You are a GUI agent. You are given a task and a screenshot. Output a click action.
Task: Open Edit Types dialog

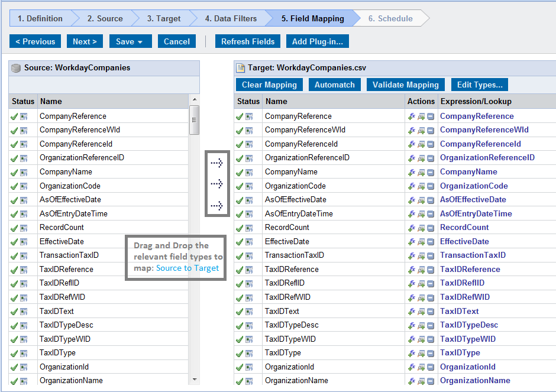point(480,85)
